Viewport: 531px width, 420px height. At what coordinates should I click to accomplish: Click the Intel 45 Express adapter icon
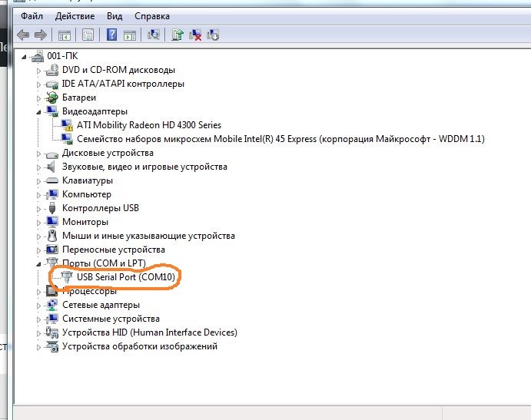click(x=67, y=139)
